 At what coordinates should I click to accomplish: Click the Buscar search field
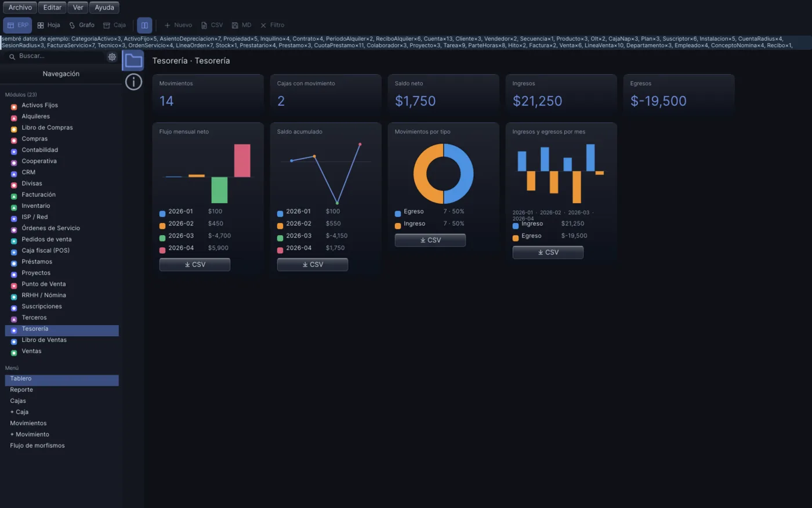[57, 56]
